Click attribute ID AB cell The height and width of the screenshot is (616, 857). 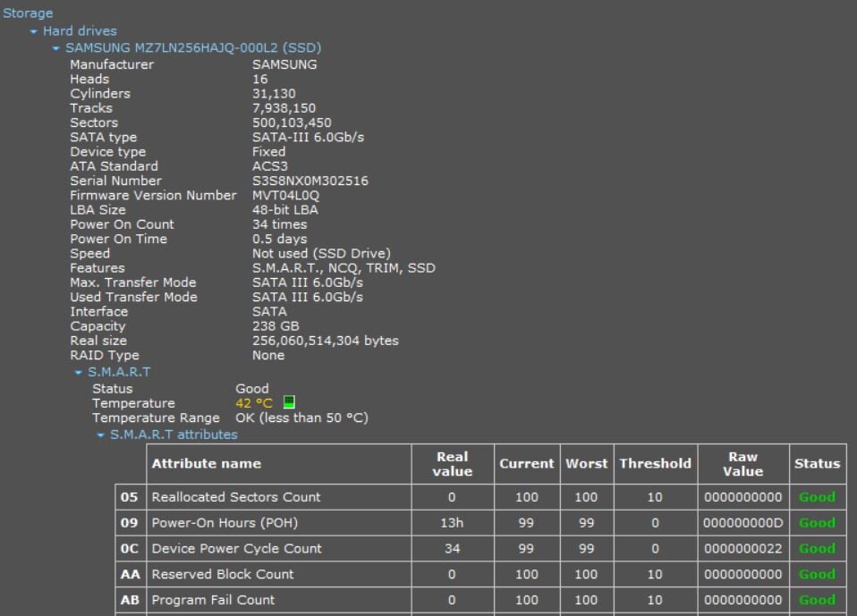pyautogui.click(x=130, y=600)
